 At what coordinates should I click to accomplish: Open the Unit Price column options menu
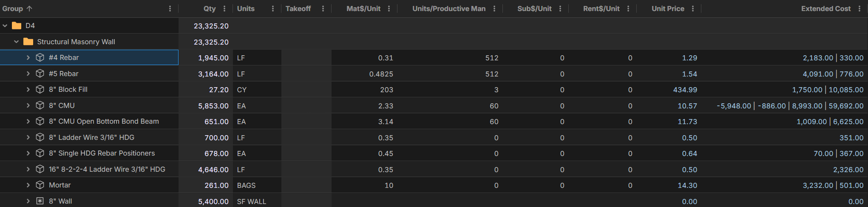click(693, 9)
